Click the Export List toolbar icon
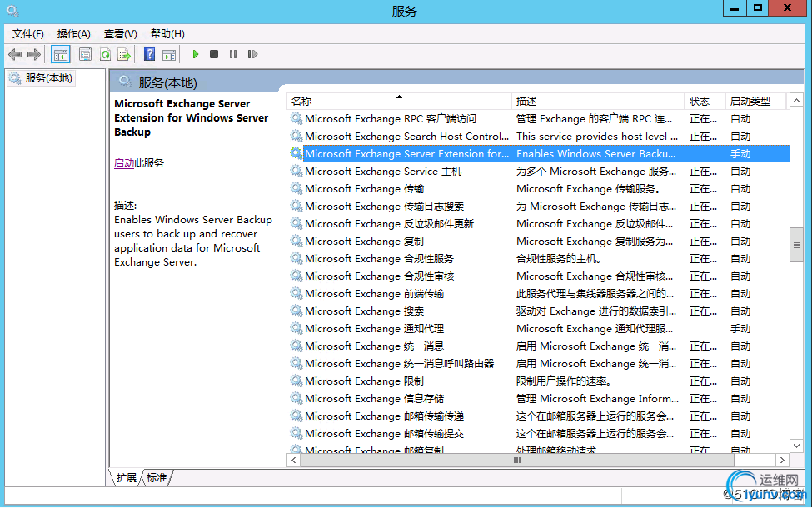Viewport: 812px width, 508px height. pos(124,54)
